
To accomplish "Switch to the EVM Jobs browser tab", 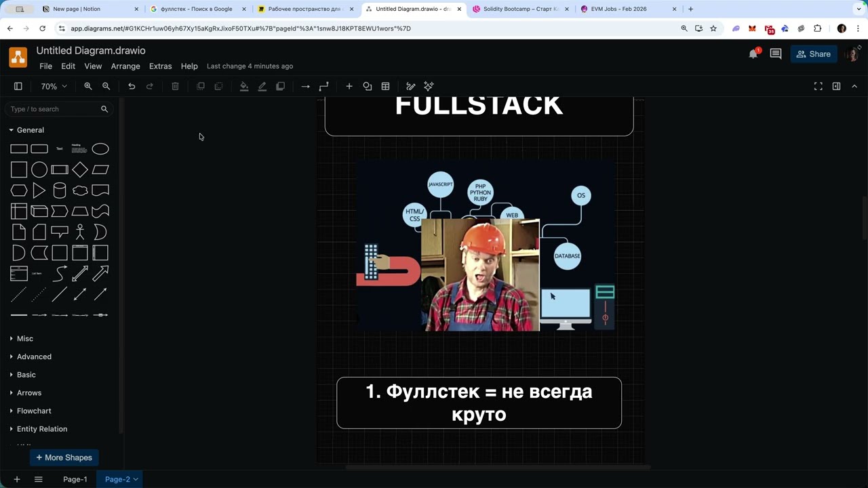I will tap(627, 9).
